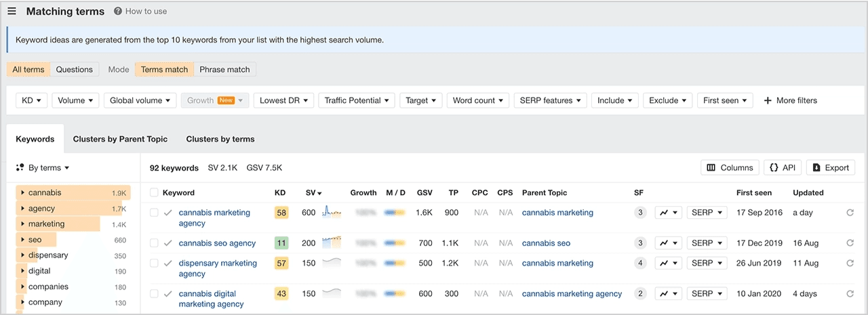Image resolution: width=868 pixels, height=315 pixels.
Task: Open the KD filter dropdown
Action: click(31, 100)
